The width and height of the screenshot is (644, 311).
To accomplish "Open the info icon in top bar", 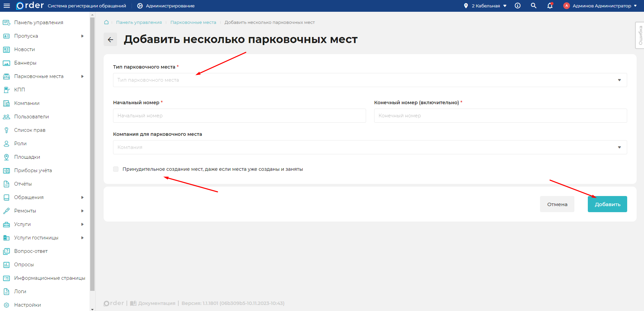I will tap(517, 6).
